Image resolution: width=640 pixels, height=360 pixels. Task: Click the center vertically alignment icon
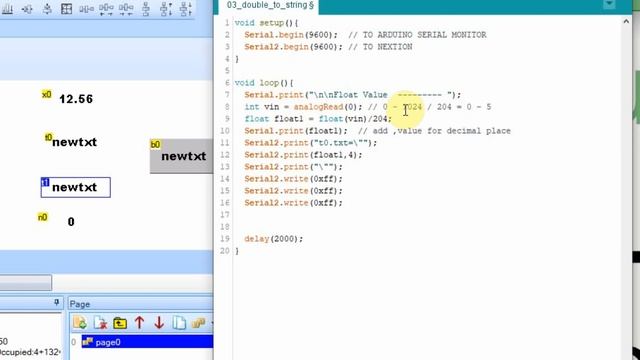[x=47, y=9]
